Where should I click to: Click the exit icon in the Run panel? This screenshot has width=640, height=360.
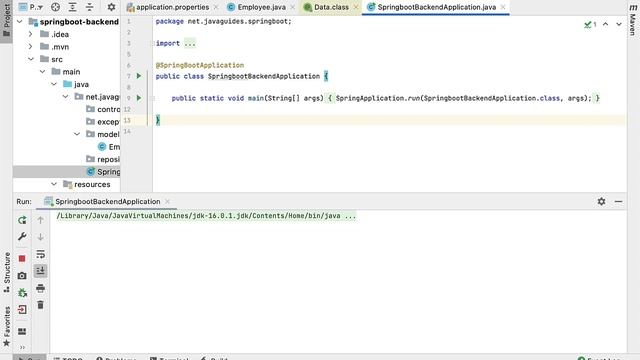tap(22, 310)
